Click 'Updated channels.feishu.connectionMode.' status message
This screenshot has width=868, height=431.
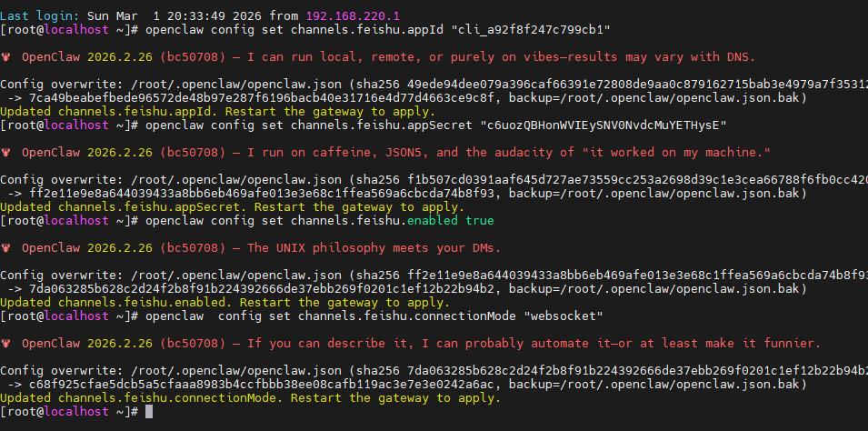142,398
